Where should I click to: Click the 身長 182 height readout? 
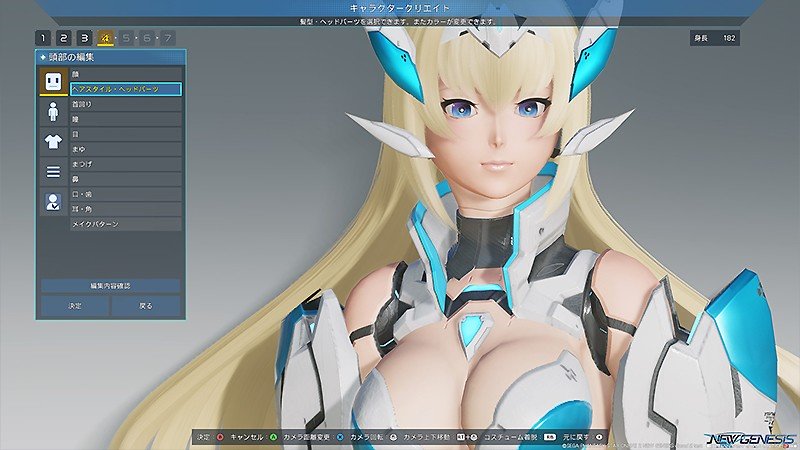point(715,38)
